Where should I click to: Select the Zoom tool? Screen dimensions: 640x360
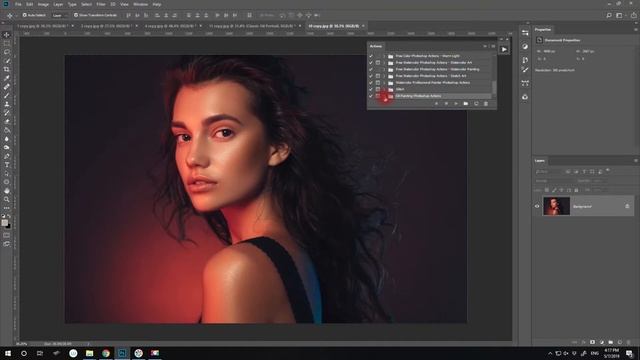click(x=7, y=199)
